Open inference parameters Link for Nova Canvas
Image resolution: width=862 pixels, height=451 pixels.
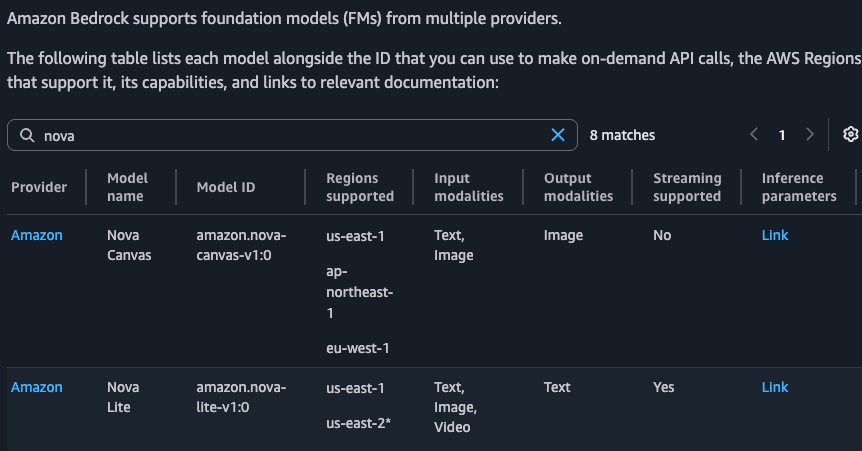click(x=774, y=235)
